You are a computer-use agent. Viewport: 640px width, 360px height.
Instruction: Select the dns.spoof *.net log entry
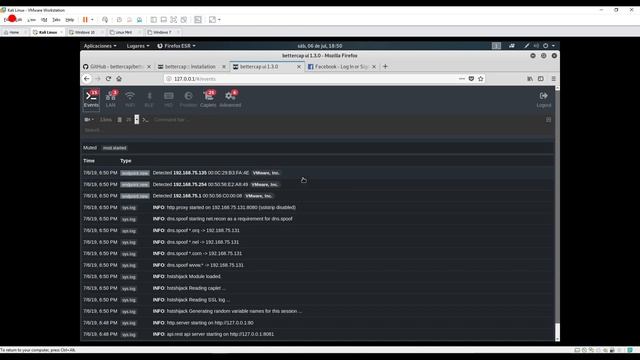pos(318,242)
